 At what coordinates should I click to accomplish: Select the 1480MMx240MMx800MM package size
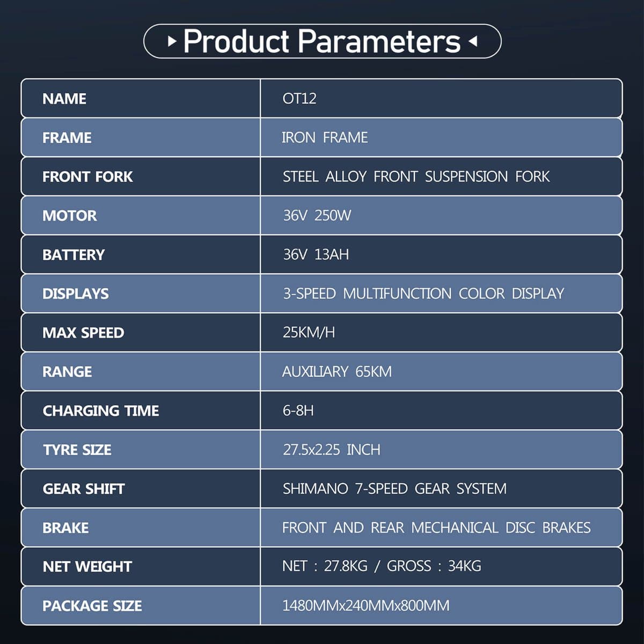click(x=366, y=606)
